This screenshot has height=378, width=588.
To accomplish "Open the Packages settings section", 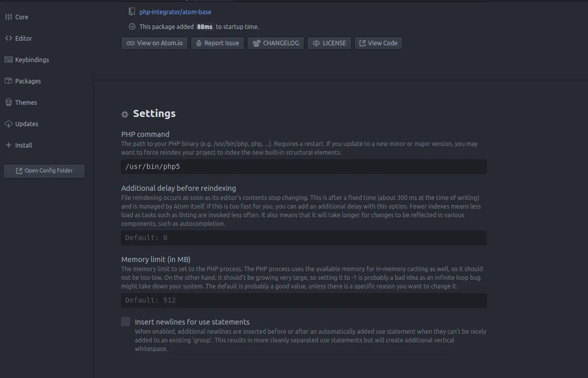I will point(28,81).
